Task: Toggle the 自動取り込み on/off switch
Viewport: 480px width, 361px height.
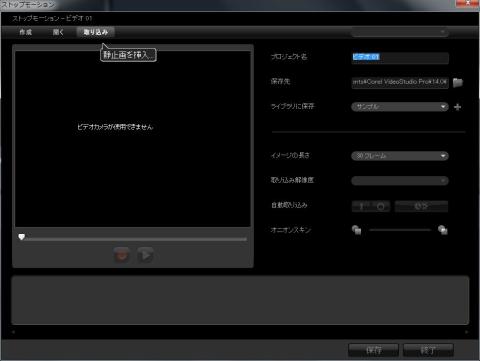Action: 371,206
